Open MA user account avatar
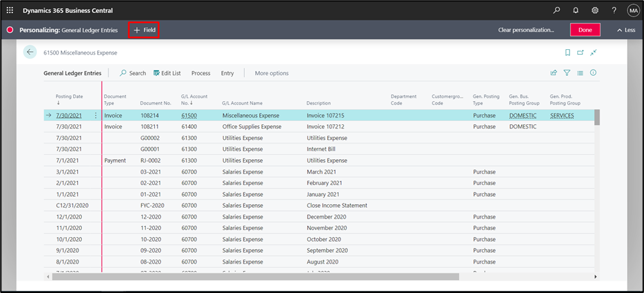The height and width of the screenshot is (293, 644). (x=633, y=11)
